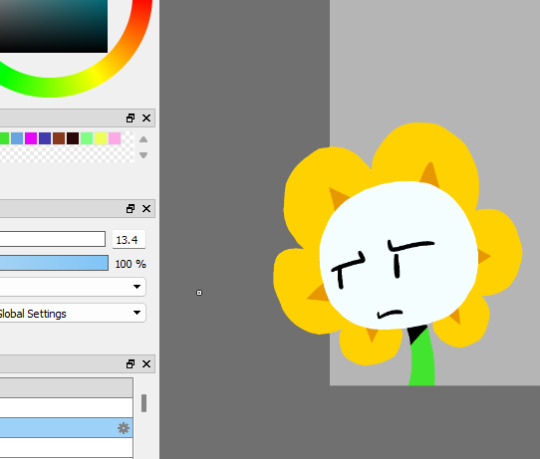The image size is (540, 459).
Task: Float the color palette panel
Action: [130, 118]
